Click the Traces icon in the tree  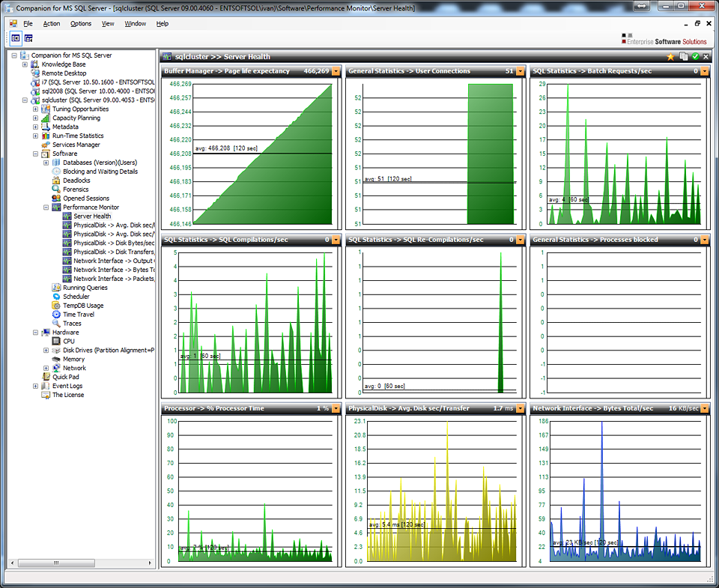click(56, 324)
